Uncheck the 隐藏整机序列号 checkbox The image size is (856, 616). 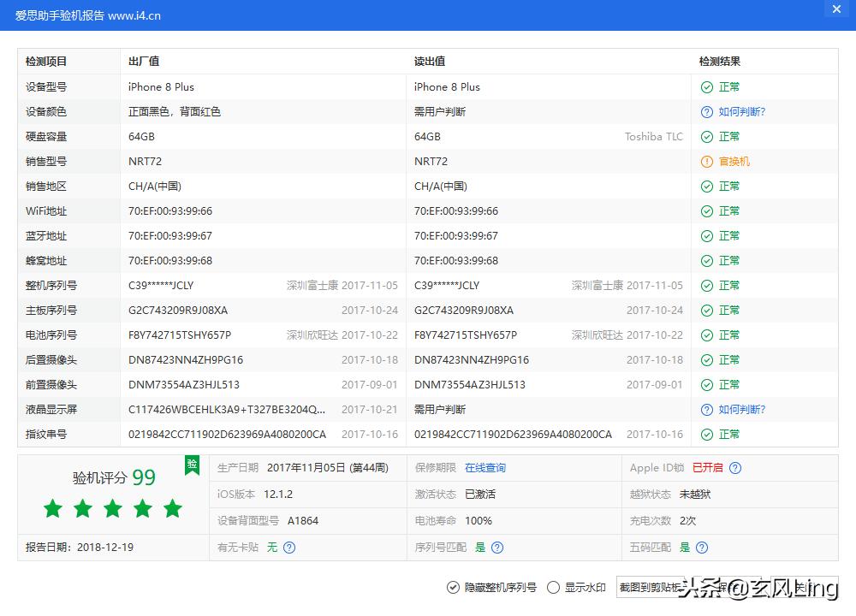click(x=452, y=588)
